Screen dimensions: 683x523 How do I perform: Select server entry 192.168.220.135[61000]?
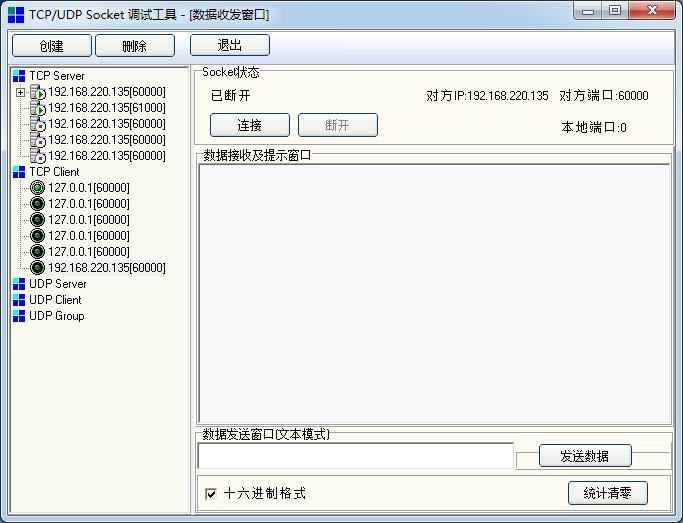(x=107, y=108)
